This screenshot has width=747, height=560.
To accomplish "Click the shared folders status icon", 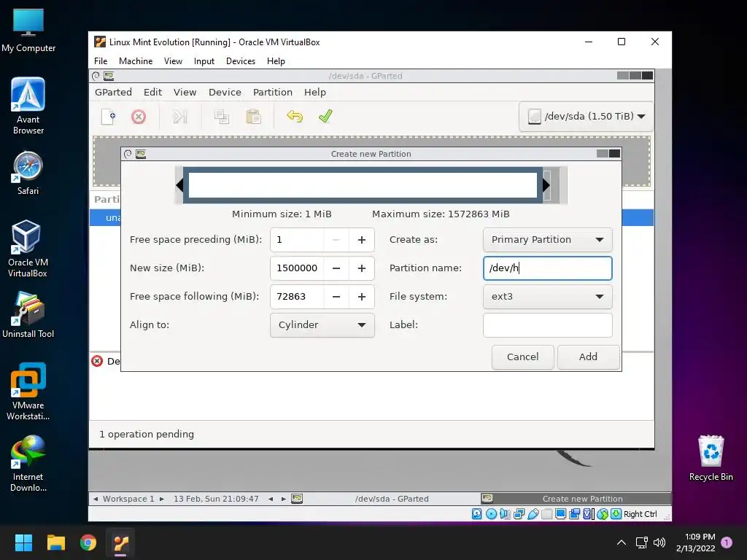I will click(547, 514).
